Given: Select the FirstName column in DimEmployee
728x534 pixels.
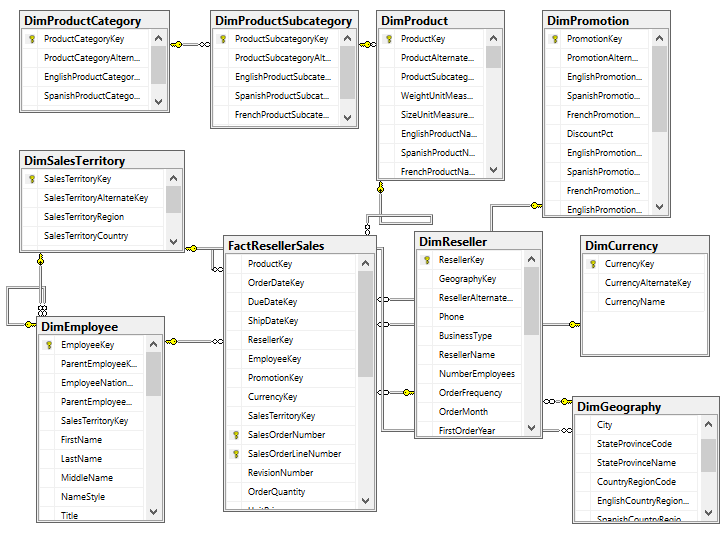Looking at the screenshot, I should point(91,440).
